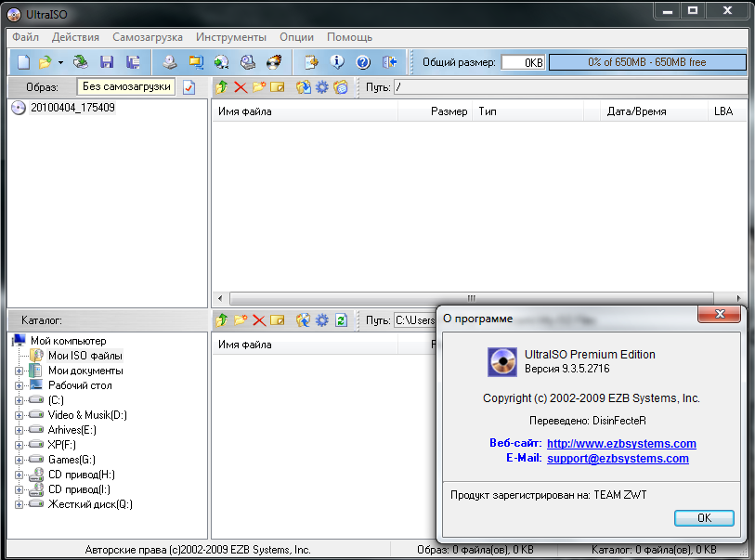Click the upper Путь path input field
Screen dimensions: 755x560
(568, 87)
